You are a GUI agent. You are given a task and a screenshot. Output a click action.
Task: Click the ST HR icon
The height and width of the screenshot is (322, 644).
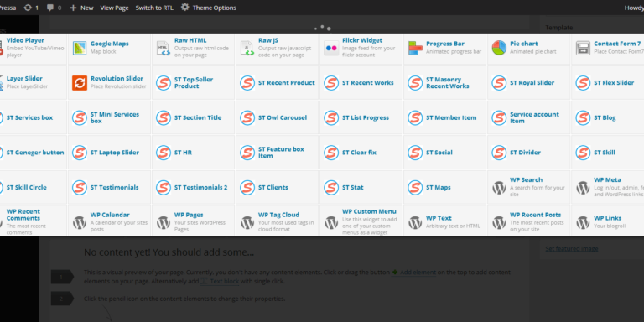[x=164, y=153]
